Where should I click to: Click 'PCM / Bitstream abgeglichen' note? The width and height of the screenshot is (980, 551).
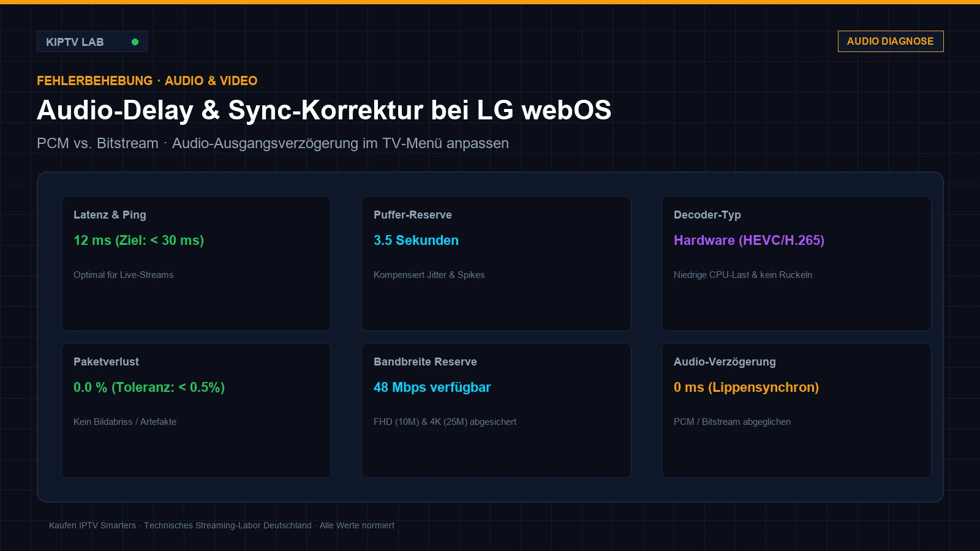(732, 422)
